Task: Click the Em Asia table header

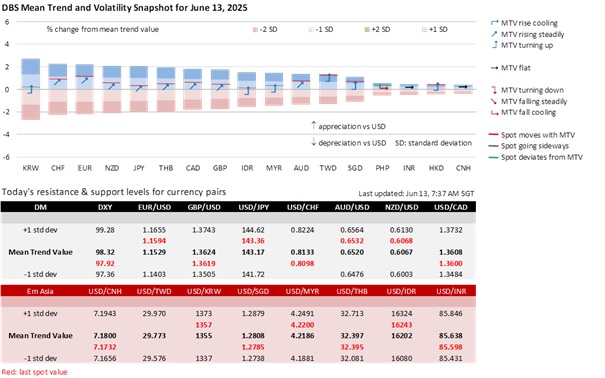Action: (40, 291)
